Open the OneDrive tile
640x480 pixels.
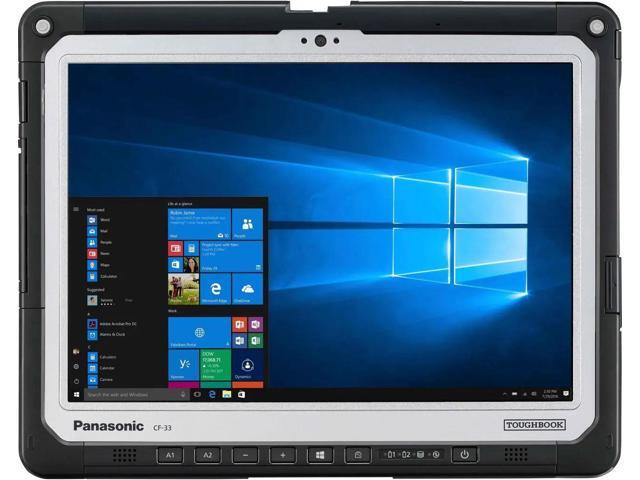tap(247, 289)
